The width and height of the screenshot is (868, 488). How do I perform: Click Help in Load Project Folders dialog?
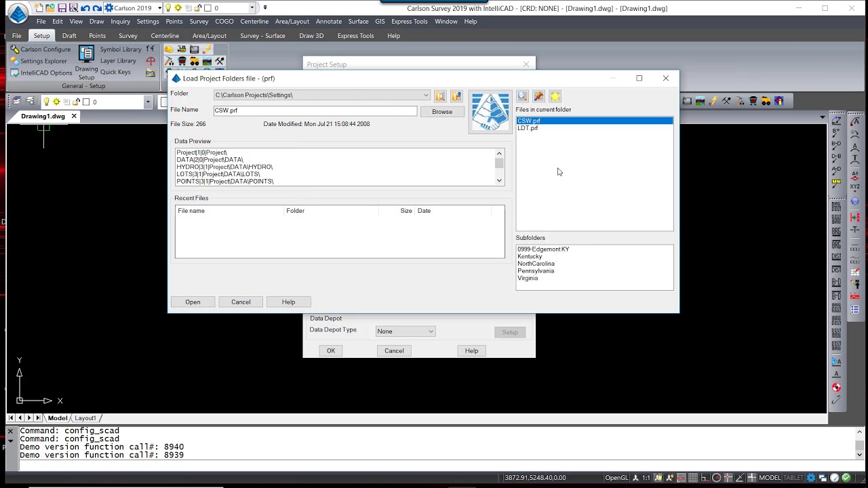(288, 302)
